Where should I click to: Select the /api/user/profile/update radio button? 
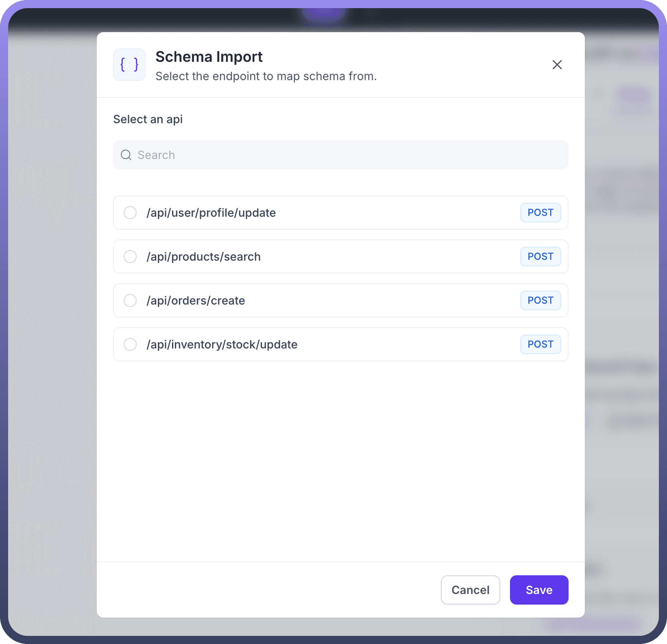[130, 213]
